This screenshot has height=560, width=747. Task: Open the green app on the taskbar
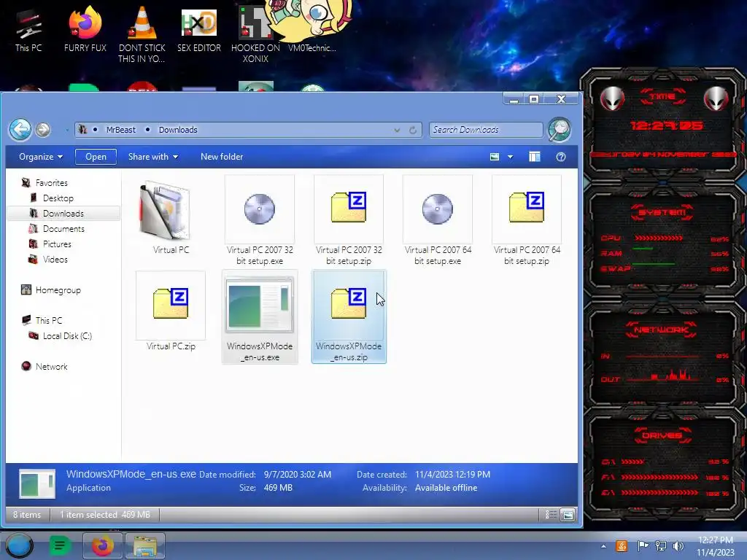coord(60,545)
